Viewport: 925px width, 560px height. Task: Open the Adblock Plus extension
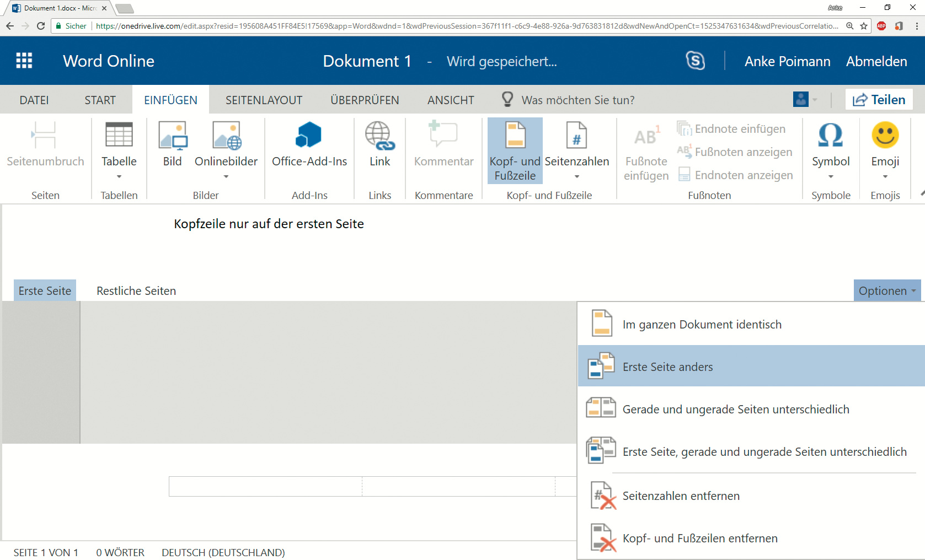point(881,26)
